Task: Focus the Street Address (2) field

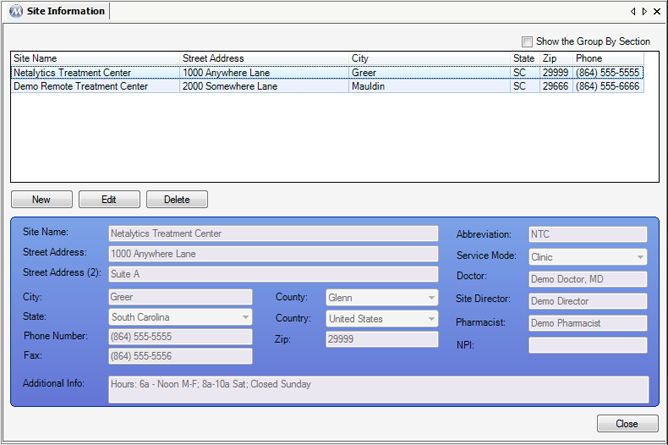Action: tap(273, 274)
